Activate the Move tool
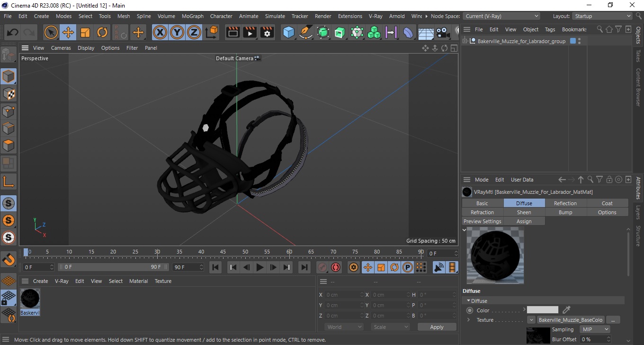Image resolution: width=644 pixels, height=345 pixels. (x=68, y=33)
